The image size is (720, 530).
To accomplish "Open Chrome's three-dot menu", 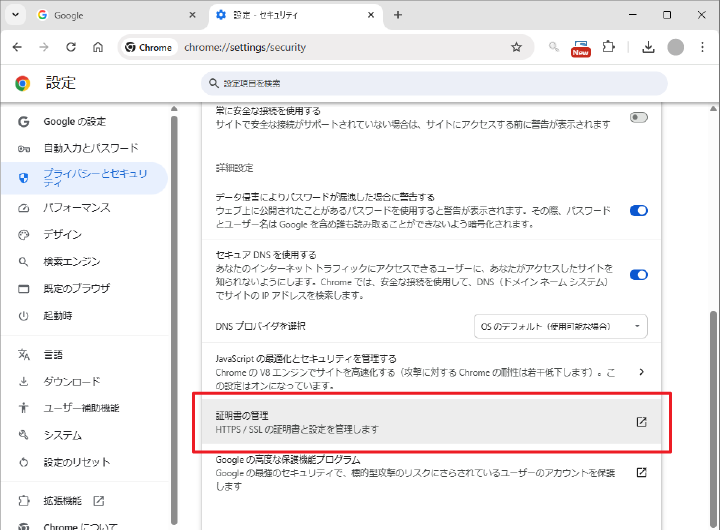I will point(701,47).
